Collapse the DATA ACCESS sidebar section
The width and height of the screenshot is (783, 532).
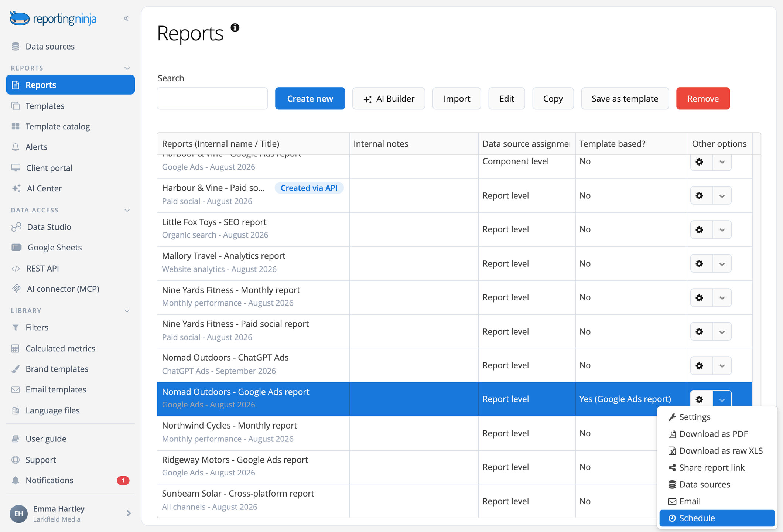coord(127,210)
